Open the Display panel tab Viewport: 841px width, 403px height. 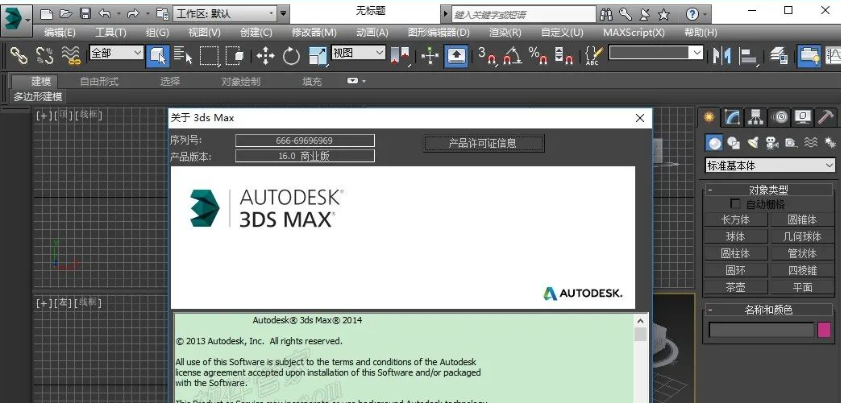click(x=802, y=116)
